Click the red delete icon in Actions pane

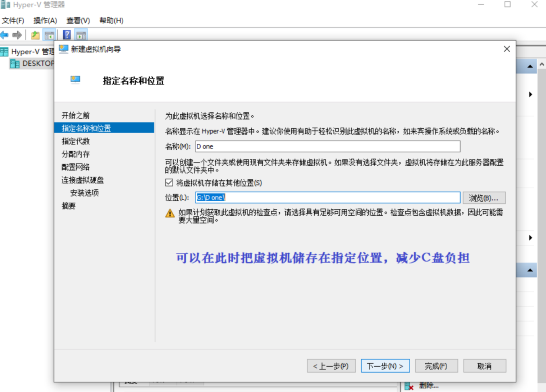pyautogui.click(x=409, y=386)
